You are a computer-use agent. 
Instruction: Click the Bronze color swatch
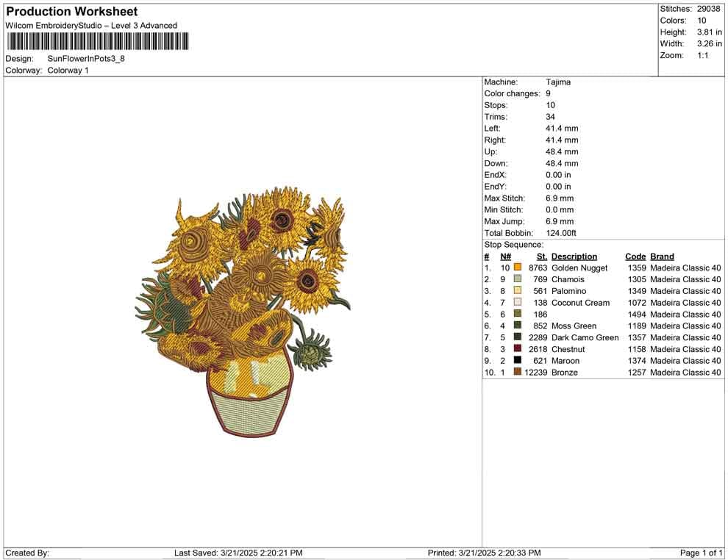point(517,372)
